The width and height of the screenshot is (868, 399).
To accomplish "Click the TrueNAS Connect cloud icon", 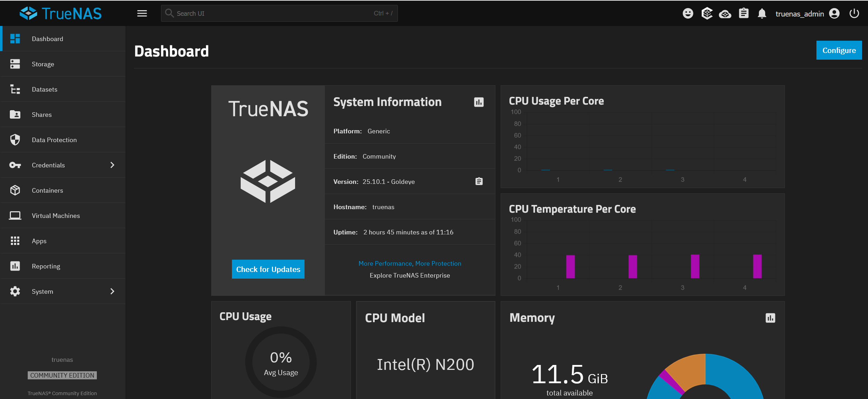I will pyautogui.click(x=725, y=14).
